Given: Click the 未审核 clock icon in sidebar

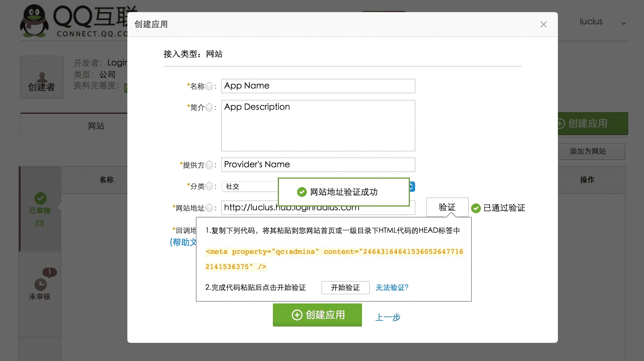Looking at the screenshot, I should tap(41, 284).
